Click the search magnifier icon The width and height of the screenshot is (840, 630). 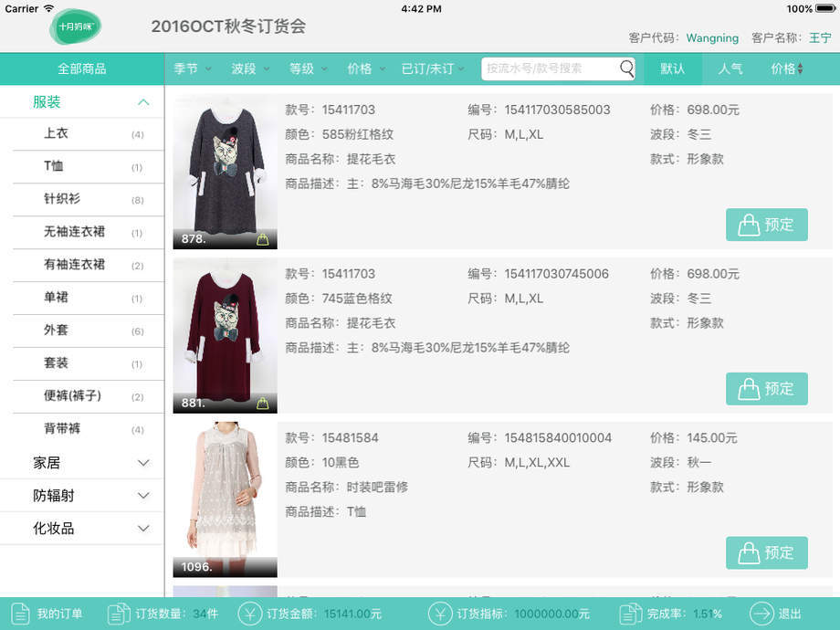point(626,68)
